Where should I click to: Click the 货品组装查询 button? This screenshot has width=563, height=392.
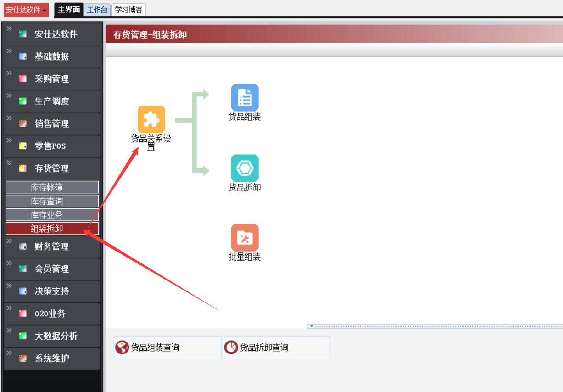(x=167, y=347)
